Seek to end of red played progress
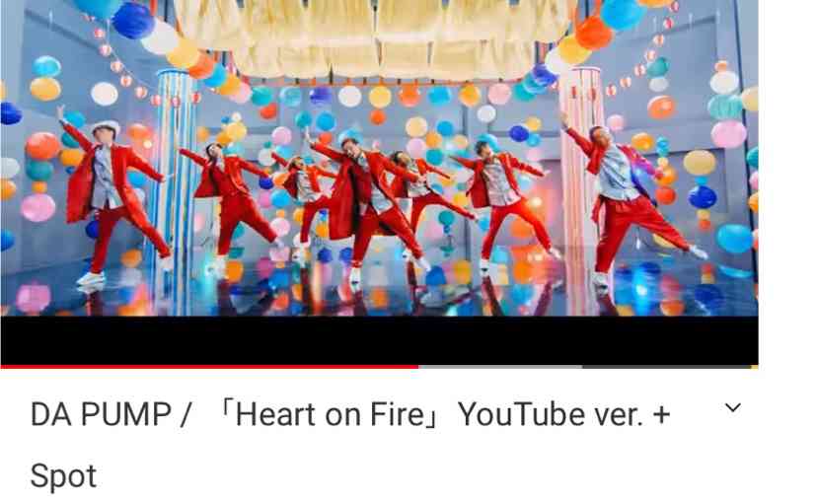 coord(418,367)
